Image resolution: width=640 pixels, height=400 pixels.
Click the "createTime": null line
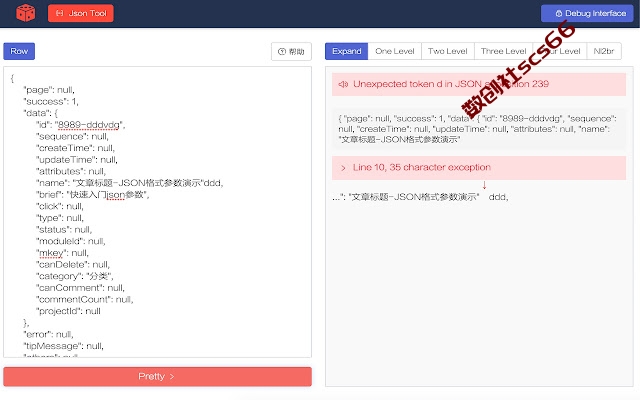(76, 148)
